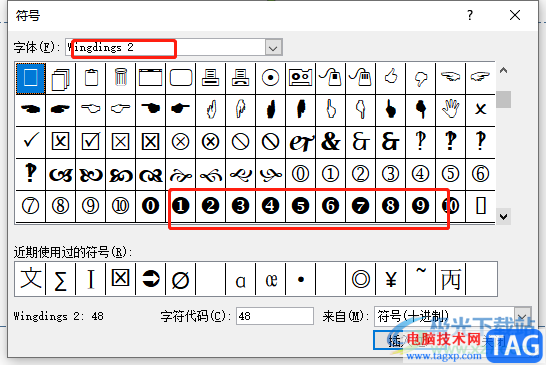Select the black filled circled 4 symbol
The image size is (546, 365).
271,206
